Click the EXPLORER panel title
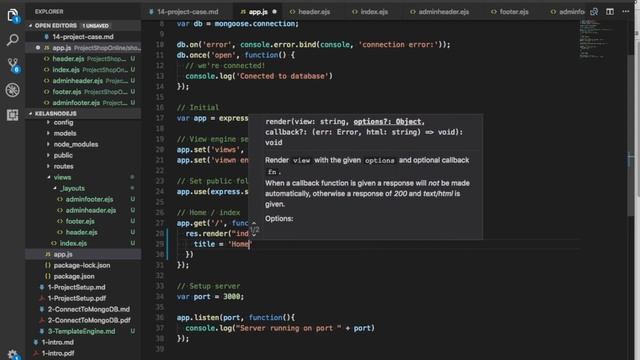This screenshot has width=640, height=360. 49,12
